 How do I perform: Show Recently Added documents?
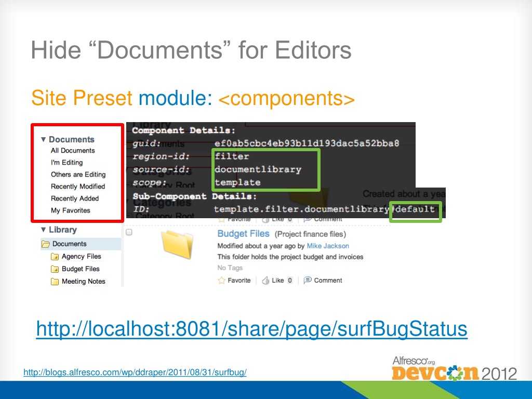[x=75, y=198]
